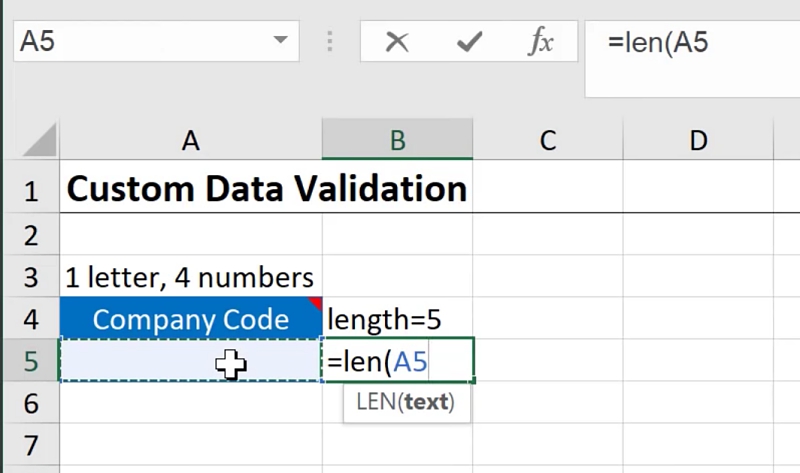Select column D header
The height and width of the screenshot is (473, 800).
pyautogui.click(x=698, y=141)
